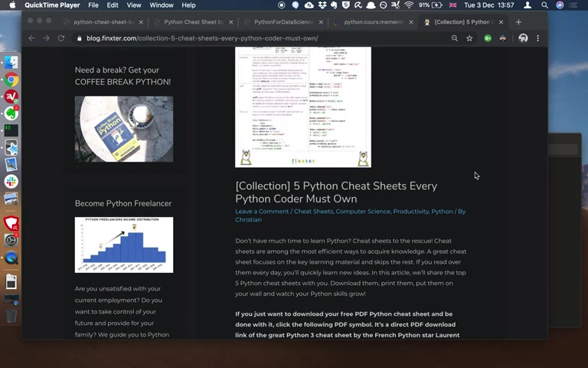This screenshot has height=368, width=588.
Task: Open the View menu
Action: click(x=133, y=5)
